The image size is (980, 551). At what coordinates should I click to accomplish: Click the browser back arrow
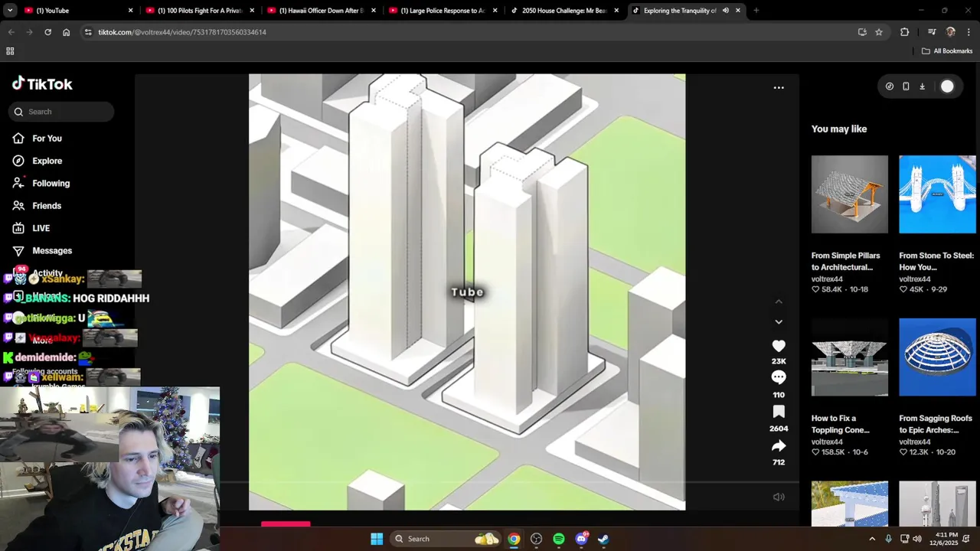click(x=11, y=32)
